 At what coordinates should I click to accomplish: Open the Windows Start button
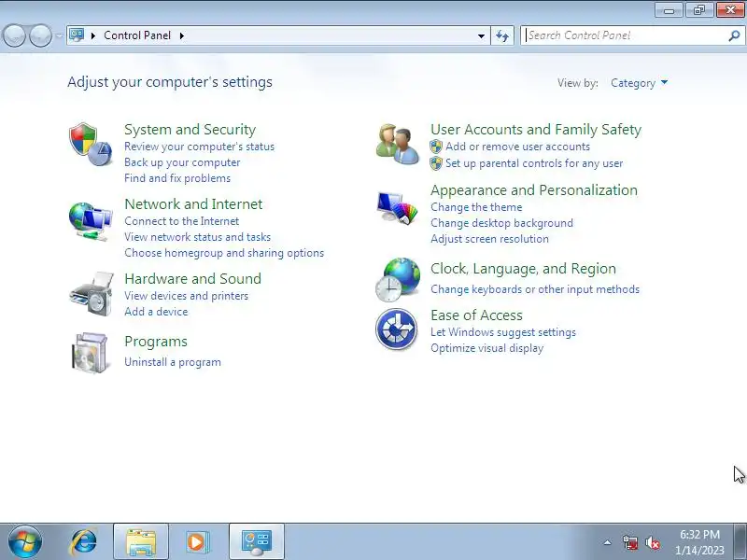[25, 542]
